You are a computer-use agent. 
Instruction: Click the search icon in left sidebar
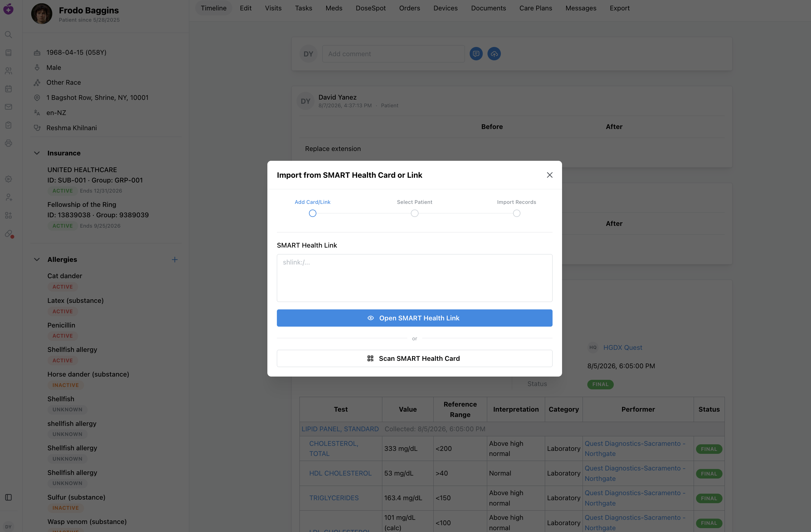click(9, 35)
